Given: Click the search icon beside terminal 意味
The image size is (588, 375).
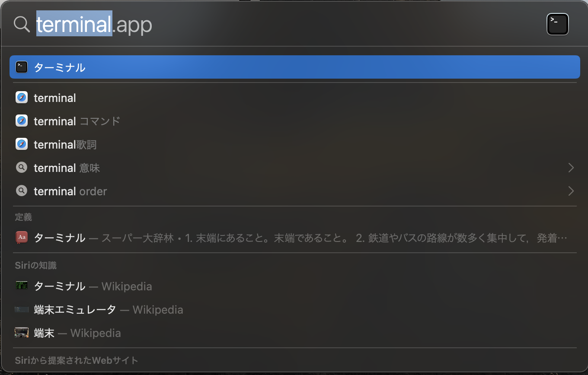Looking at the screenshot, I should point(22,168).
